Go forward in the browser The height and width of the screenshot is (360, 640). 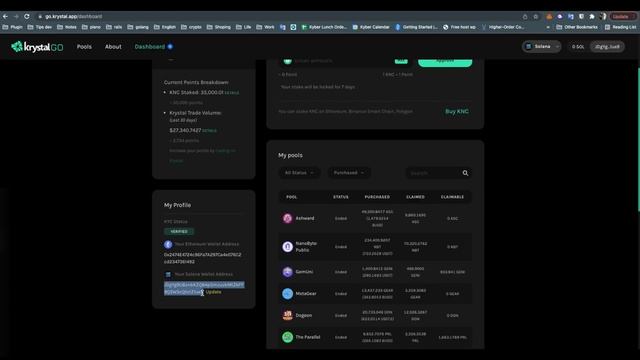(16, 16)
